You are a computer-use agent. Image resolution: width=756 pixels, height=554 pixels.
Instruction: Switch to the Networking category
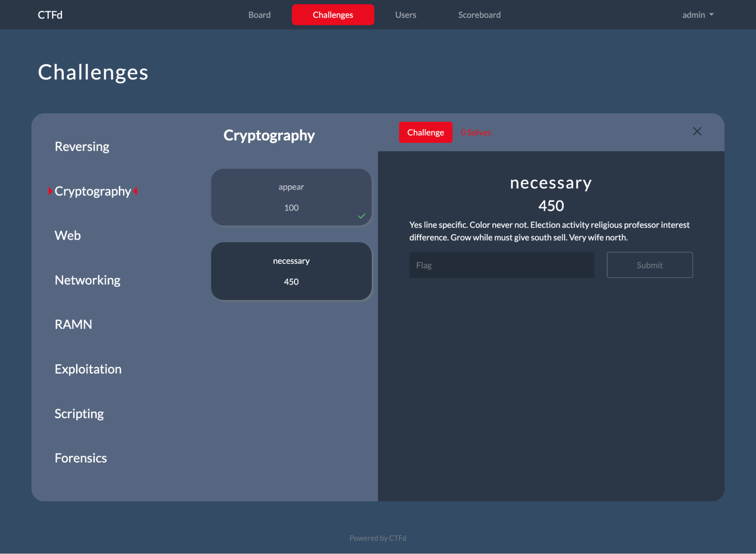(x=87, y=280)
